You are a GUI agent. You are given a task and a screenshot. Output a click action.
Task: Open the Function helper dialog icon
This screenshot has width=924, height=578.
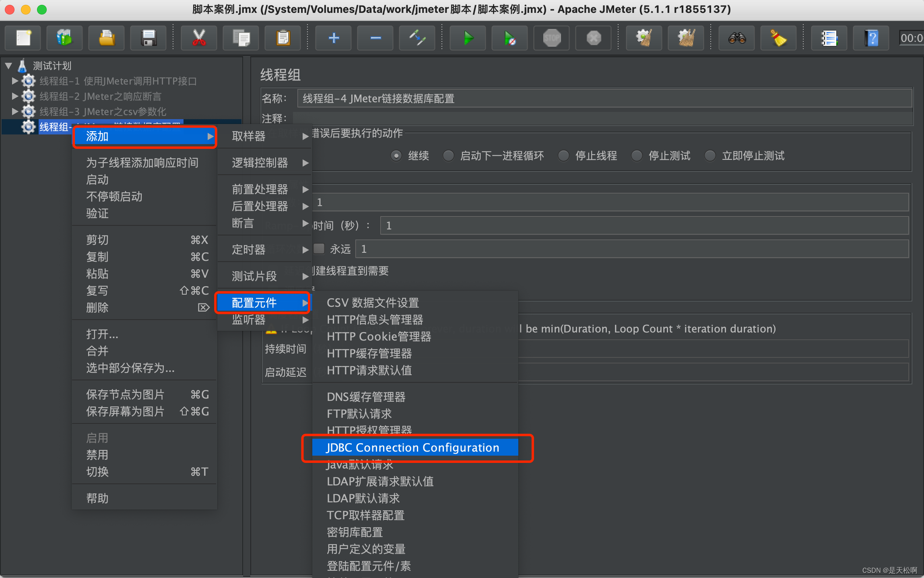[829, 38]
